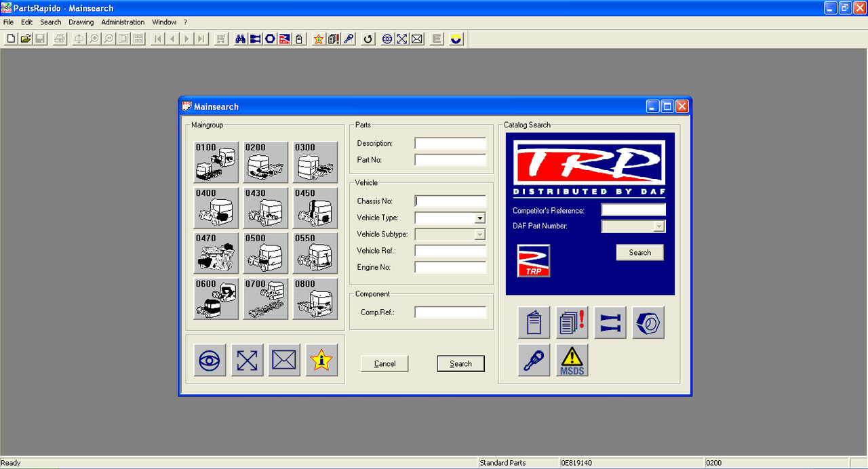The height and width of the screenshot is (469, 868).
Task: Select maingroup 0500 image
Action: pos(266,253)
